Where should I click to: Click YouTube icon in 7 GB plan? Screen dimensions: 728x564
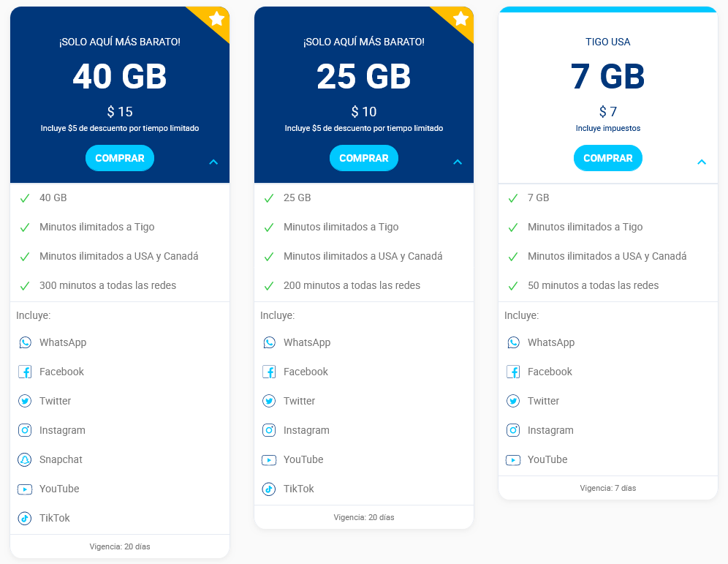[x=513, y=459]
